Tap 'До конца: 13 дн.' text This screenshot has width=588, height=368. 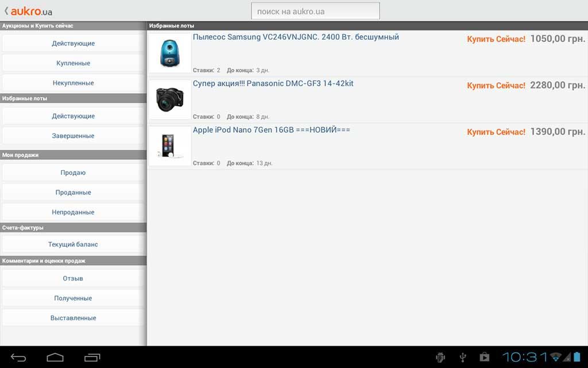click(x=249, y=163)
